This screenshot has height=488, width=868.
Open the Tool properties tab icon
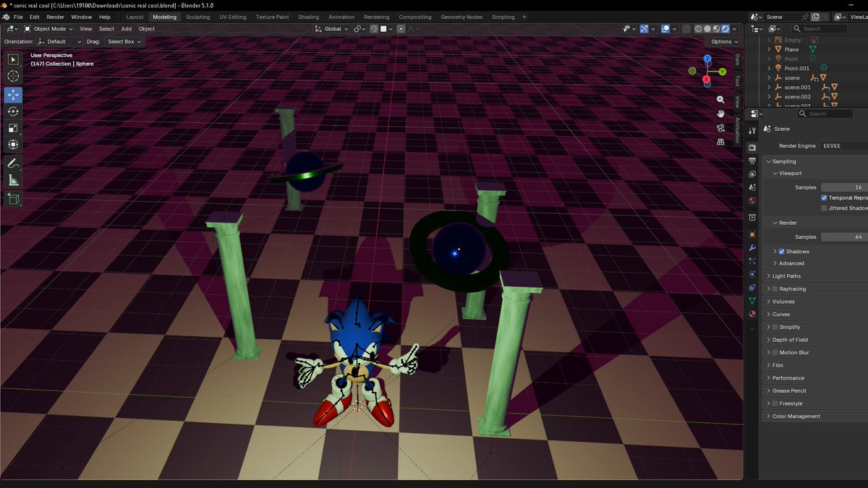click(752, 131)
